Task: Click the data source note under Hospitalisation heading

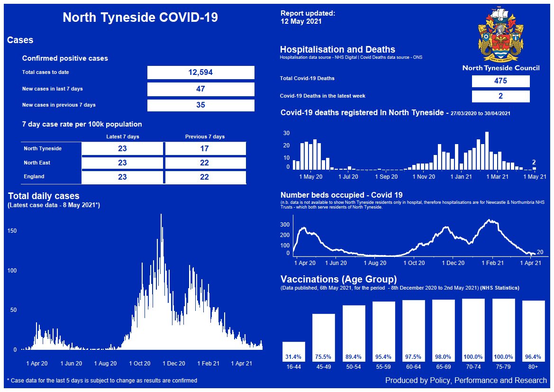Action: tap(351, 57)
